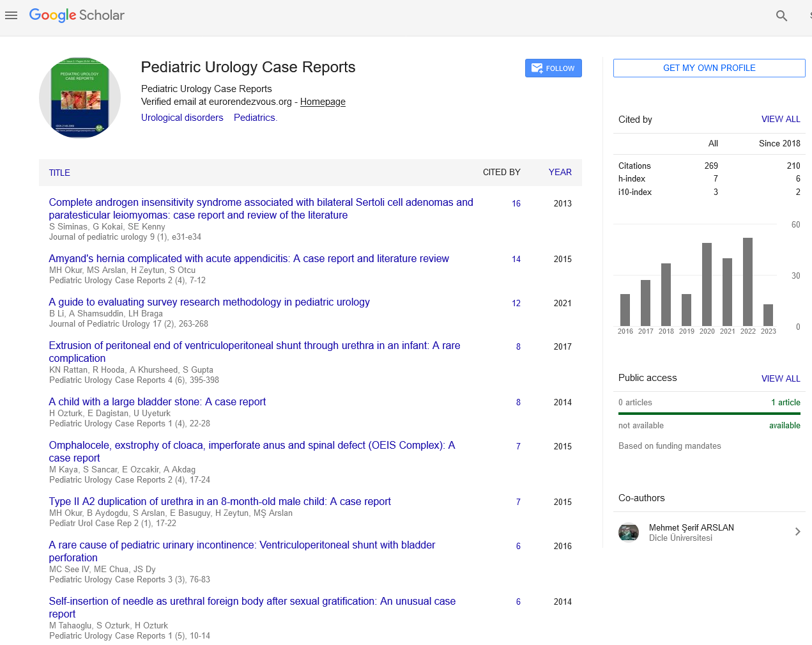The image size is (812, 645).
Task: Click 'Based on funding mandates' text
Action: [x=670, y=446]
